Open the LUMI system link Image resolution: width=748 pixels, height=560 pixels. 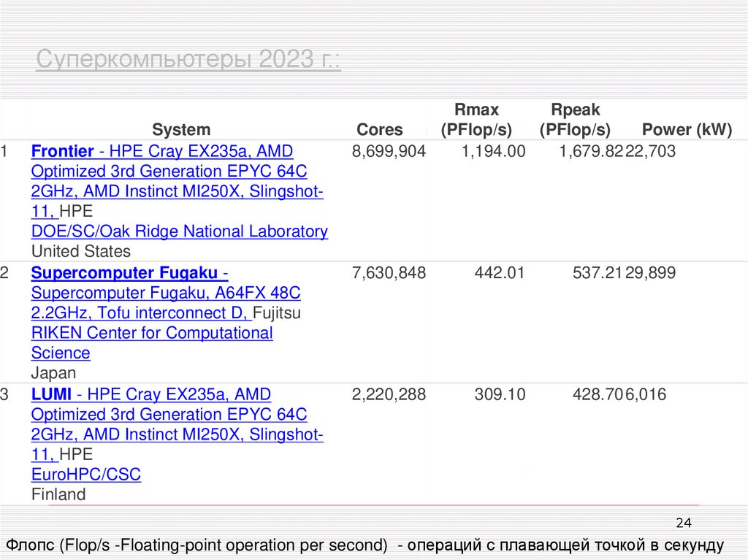177,424
